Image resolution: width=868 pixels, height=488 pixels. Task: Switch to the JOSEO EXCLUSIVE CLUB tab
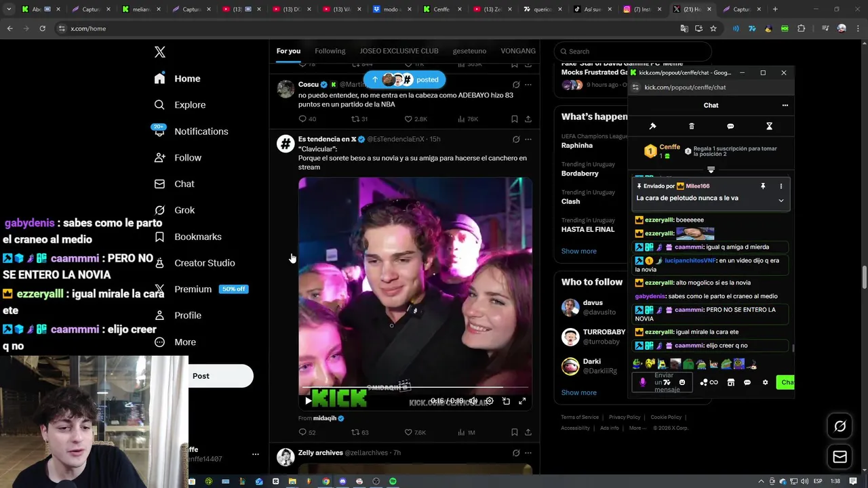(399, 51)
